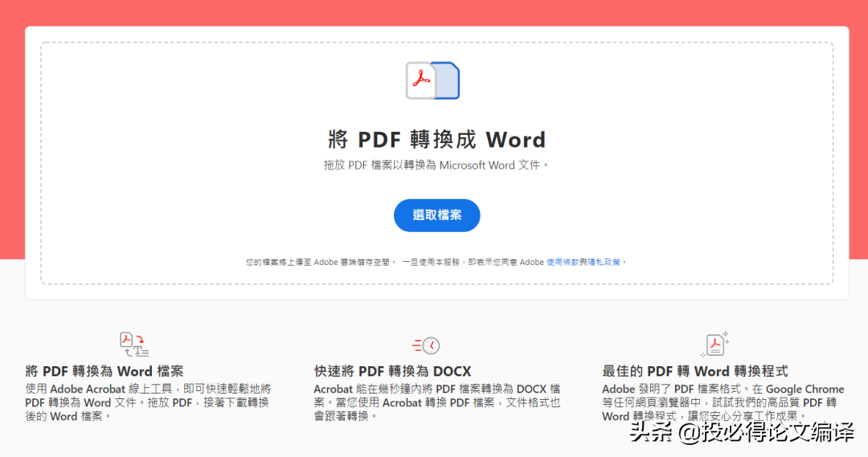This screenshot has width=868, height=457.
Task: Click heading 快速將 PDF 轉換為 DOCX
Action: [x=392, y=371]
